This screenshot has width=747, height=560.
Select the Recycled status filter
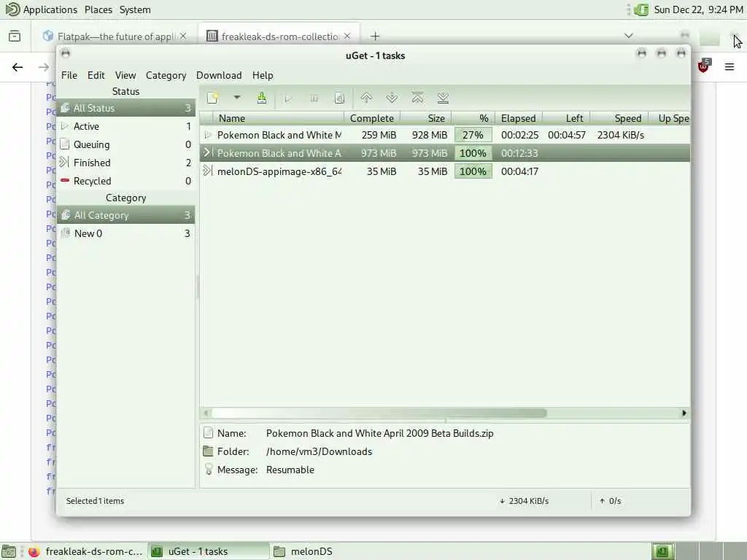tap(125, 181)
